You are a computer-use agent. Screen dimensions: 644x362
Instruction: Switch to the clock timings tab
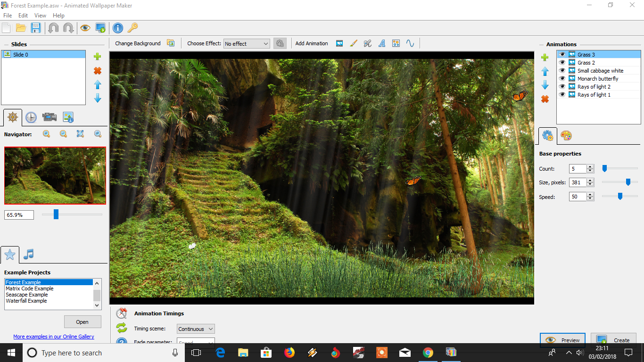(x=31, y=117)
